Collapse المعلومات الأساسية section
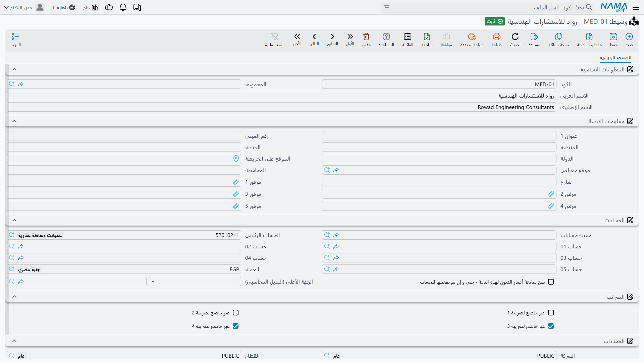 click(x=14, y=69)
